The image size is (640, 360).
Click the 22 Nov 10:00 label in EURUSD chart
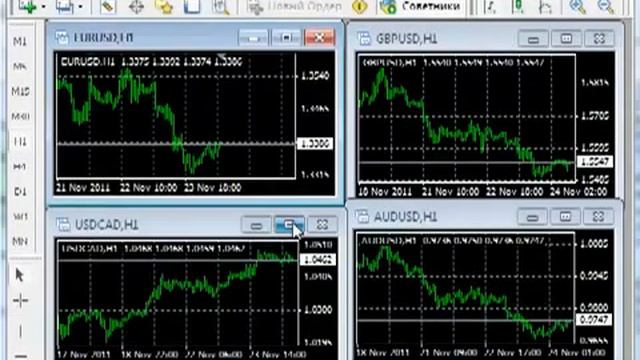pos(149,188)
